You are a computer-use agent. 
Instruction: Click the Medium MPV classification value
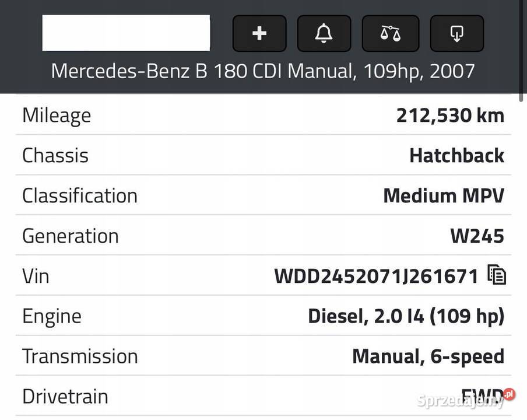pos(444,195)
